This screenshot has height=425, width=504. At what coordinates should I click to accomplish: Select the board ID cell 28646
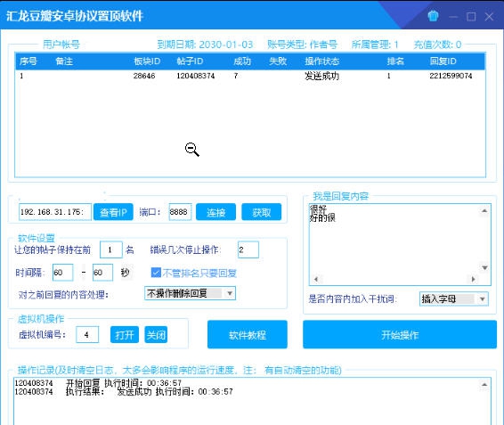(x=144, y=76)
